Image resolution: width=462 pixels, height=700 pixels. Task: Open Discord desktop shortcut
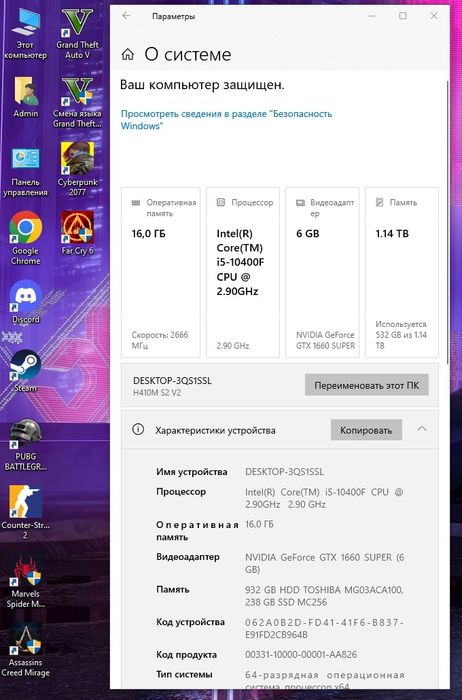25,302
